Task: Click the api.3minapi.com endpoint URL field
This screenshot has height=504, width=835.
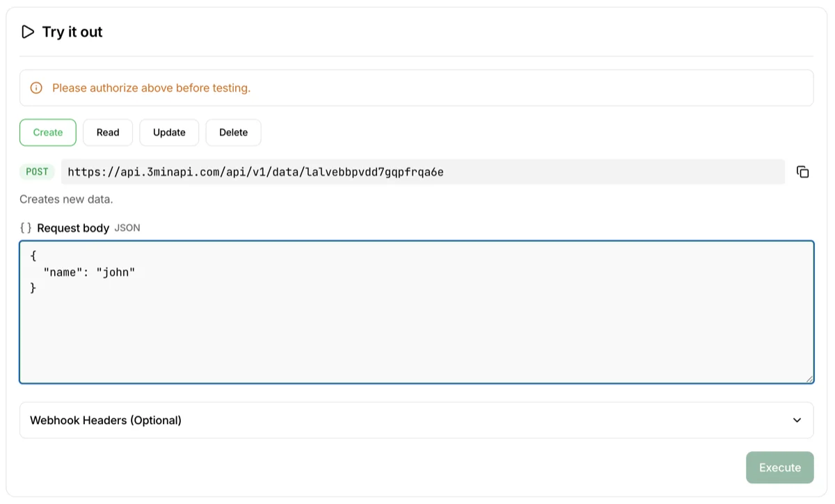Action: pyautogui.click(x=422, y=172)
